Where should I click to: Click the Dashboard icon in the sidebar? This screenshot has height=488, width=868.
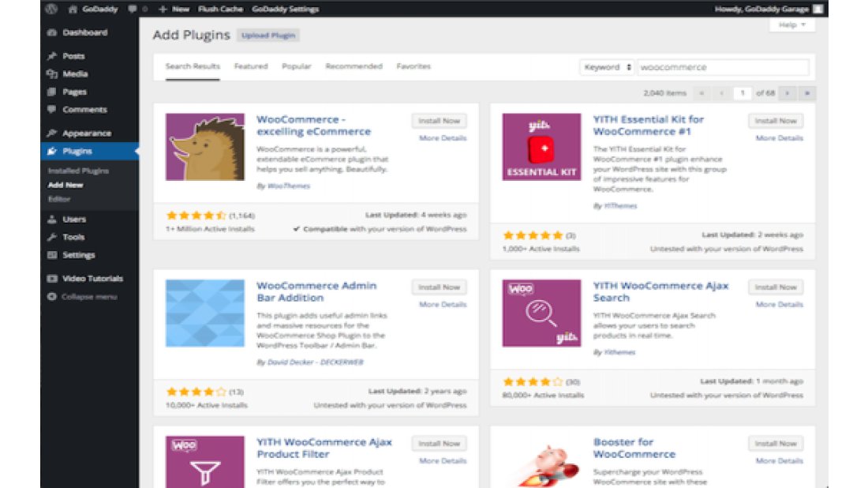[52, 32]
